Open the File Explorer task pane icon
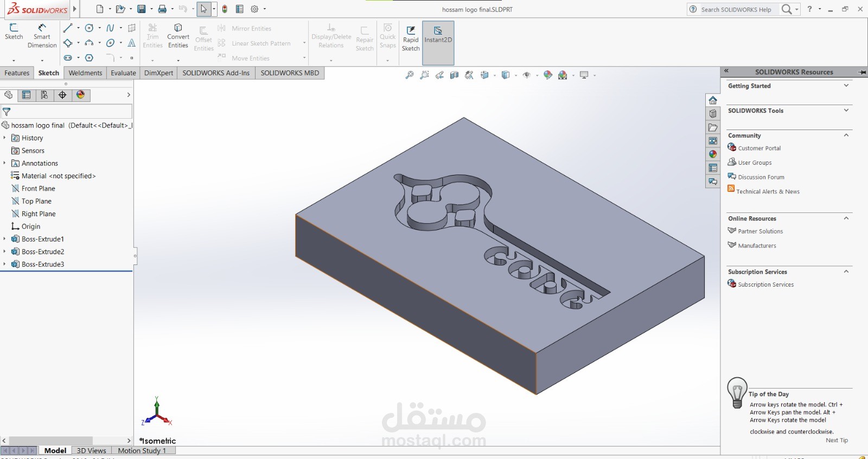Viewport: 868px width, 459px height. [713, 127]
